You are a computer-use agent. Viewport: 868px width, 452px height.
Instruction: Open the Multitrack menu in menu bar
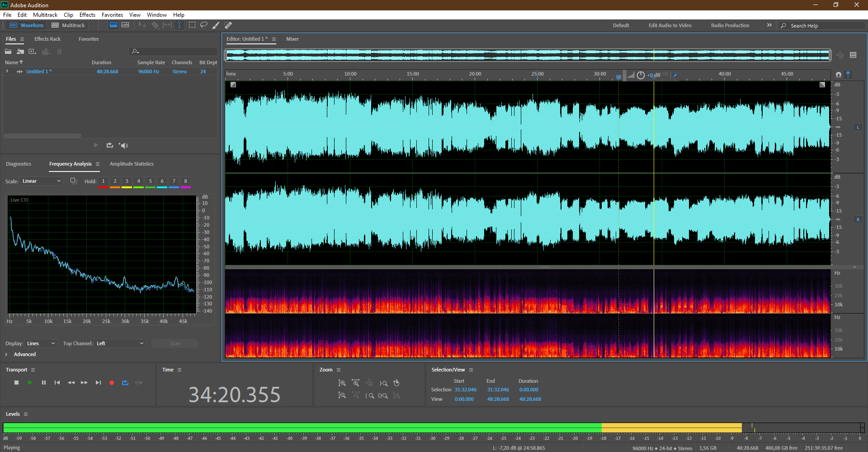pyautogui.click(x=45, y=15)
